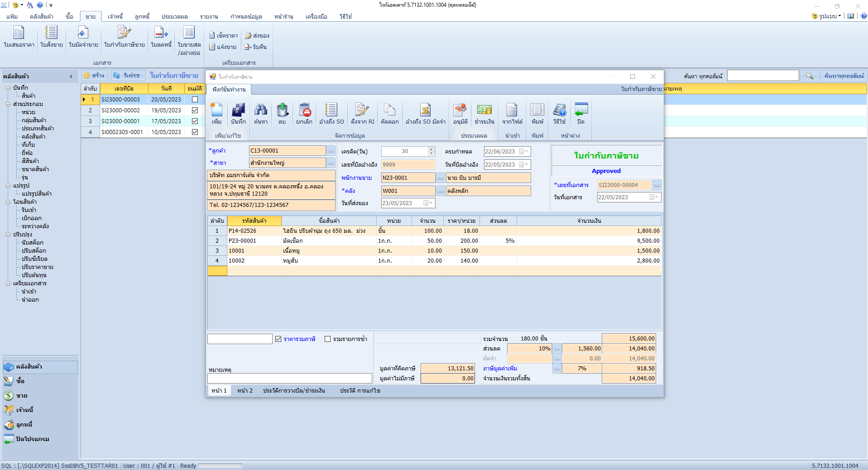868x470 pixels.
Task: Click the ใบเสนอราคา quotation ribbon icon
Action: click(19, 37)
